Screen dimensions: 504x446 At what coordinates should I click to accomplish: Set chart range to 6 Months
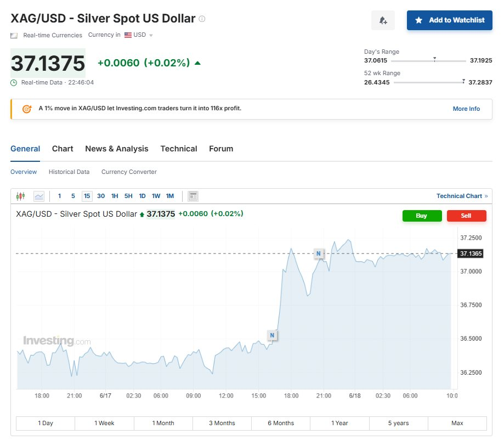(x=281, y=423)
